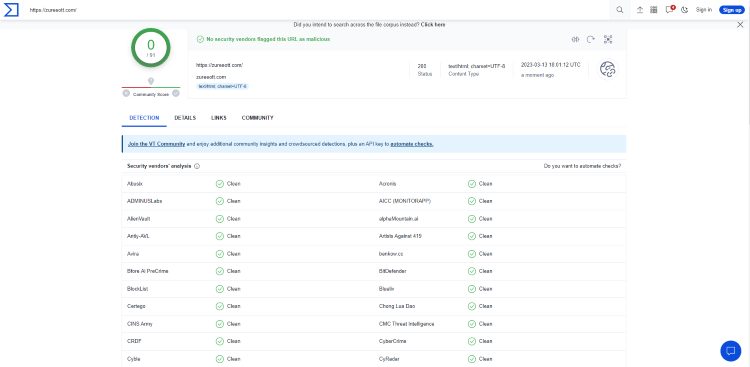The image size is (750, 367).
Task: Click the Clean check icon for AICC (MONITORAPP)
Action: (472, 201)
